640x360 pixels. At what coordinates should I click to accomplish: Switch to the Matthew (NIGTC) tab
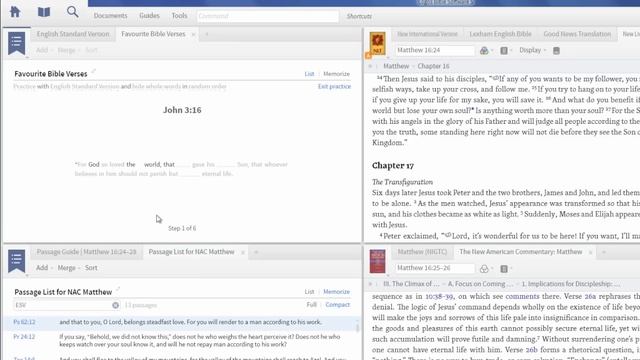(x=422, y=252)
